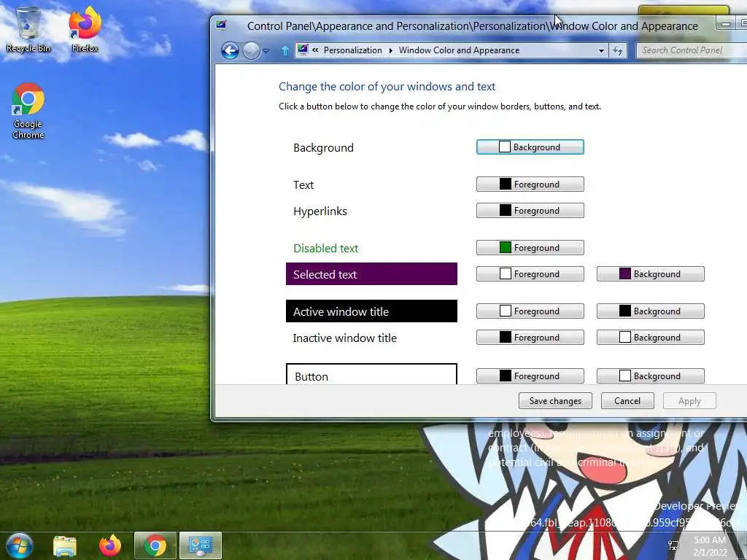The height and width of the screenshot is (560, 747).
Task: Expand the arrow after Personalization breadcrumb
Action: point(391,50)
